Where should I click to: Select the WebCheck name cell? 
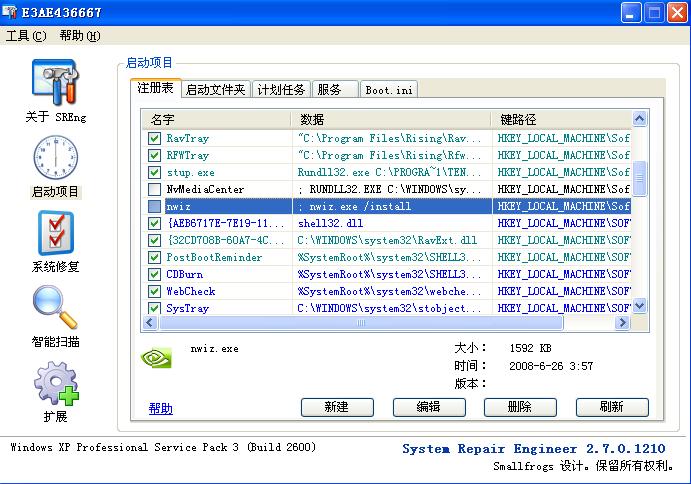coord(190,291)
